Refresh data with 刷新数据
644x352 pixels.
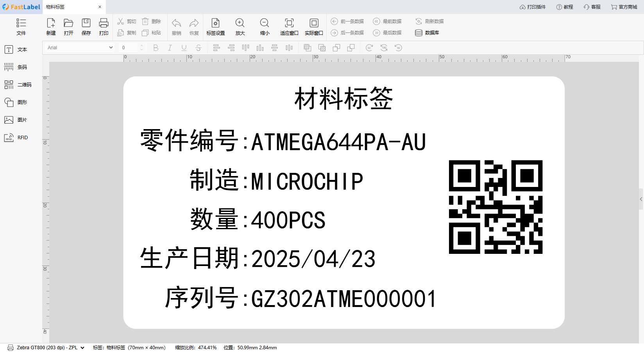tap(429, 22)
